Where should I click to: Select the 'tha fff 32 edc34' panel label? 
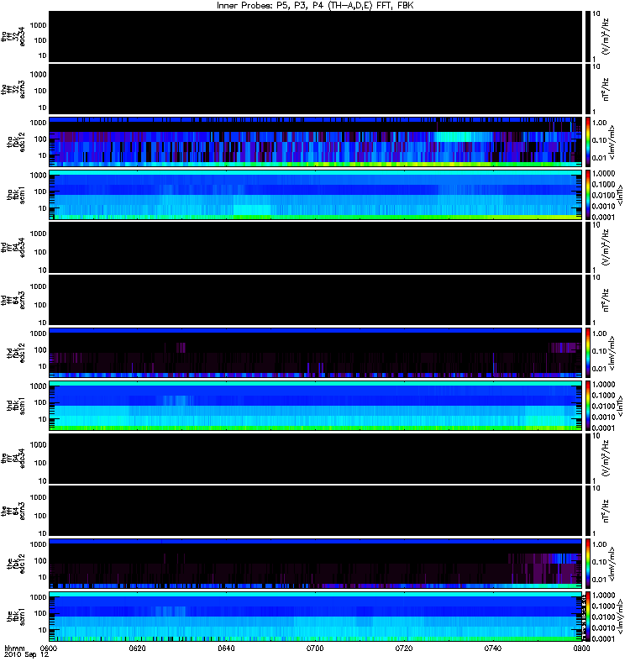13,37
